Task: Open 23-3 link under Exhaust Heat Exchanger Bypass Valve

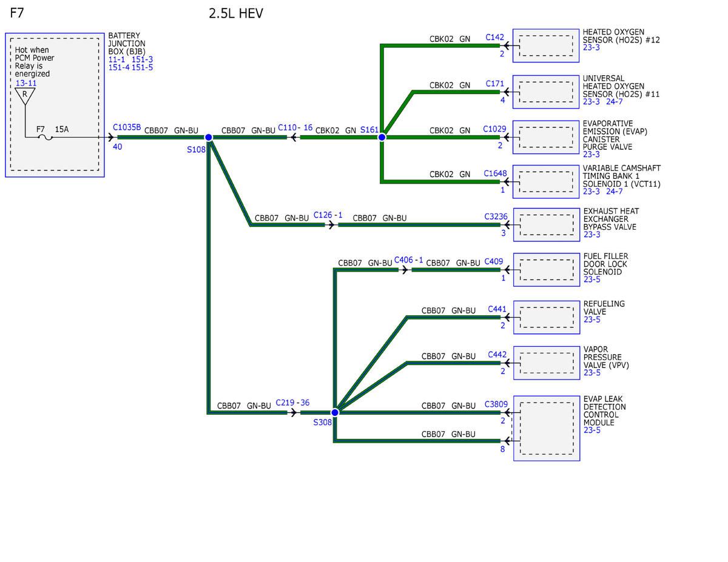Action: coord(592,235)
